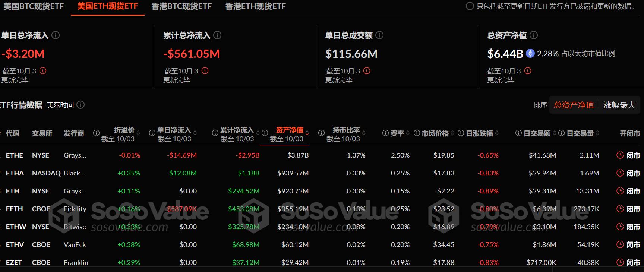Click info icon beside 单日总净流入

[56, 35]
